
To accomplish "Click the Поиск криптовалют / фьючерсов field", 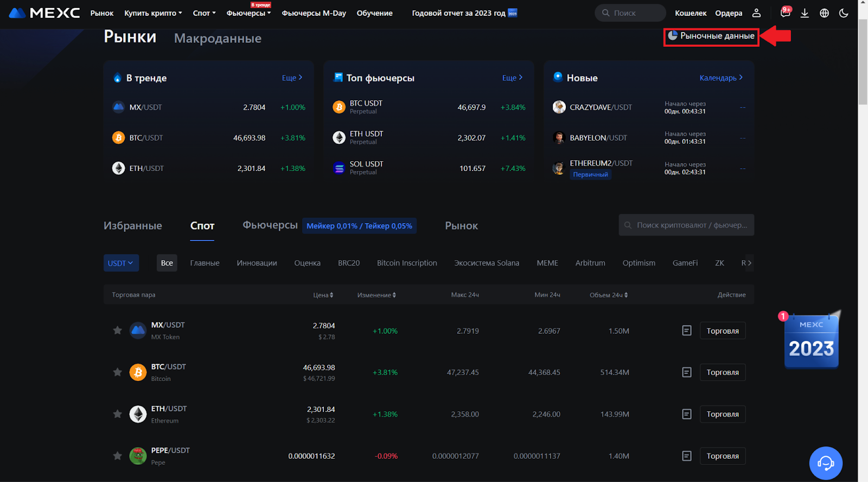I will coord(686,225).
